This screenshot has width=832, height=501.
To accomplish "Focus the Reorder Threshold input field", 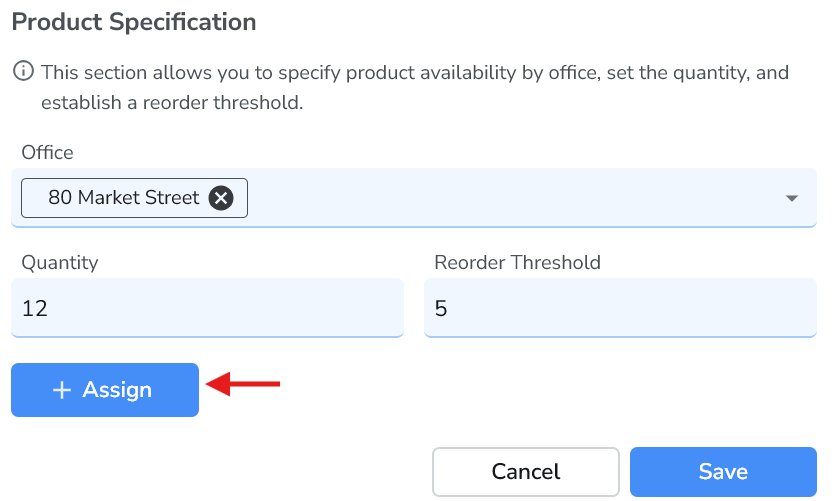I will (x=620, y=308).
